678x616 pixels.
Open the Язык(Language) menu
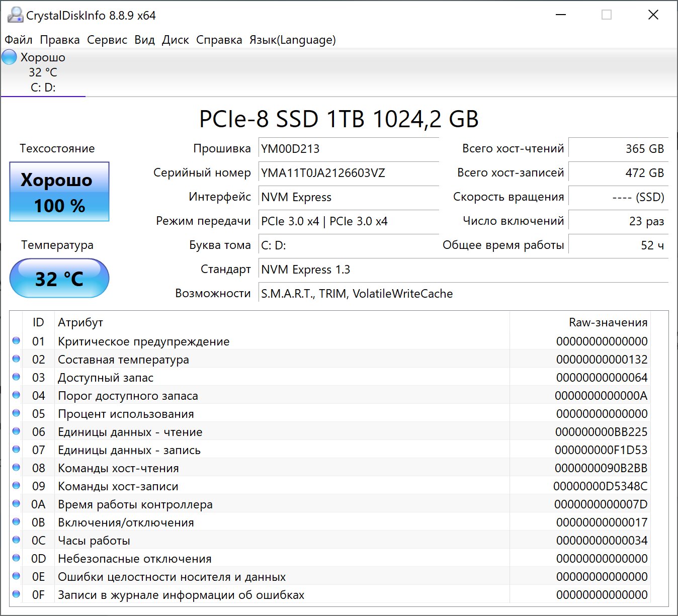coord(293,40)
